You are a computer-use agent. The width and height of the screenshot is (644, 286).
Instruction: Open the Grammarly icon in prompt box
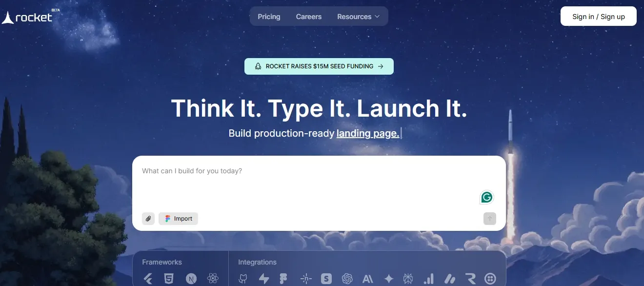(486, 197)
